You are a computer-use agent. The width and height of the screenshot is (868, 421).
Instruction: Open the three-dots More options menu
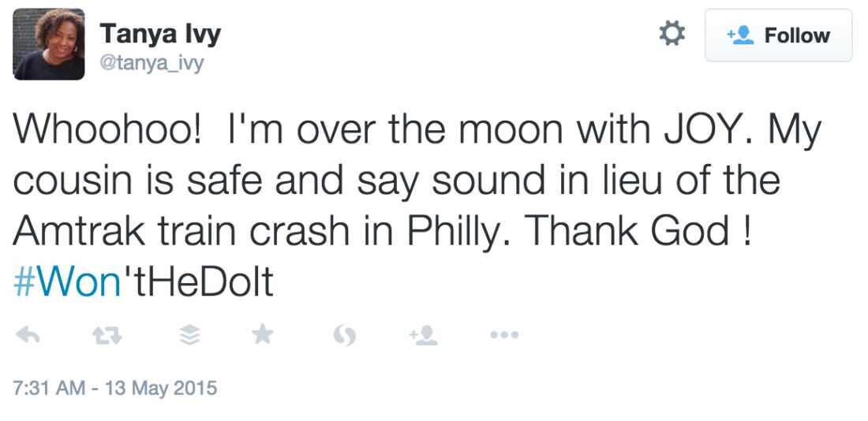click(x=504, y=336)
